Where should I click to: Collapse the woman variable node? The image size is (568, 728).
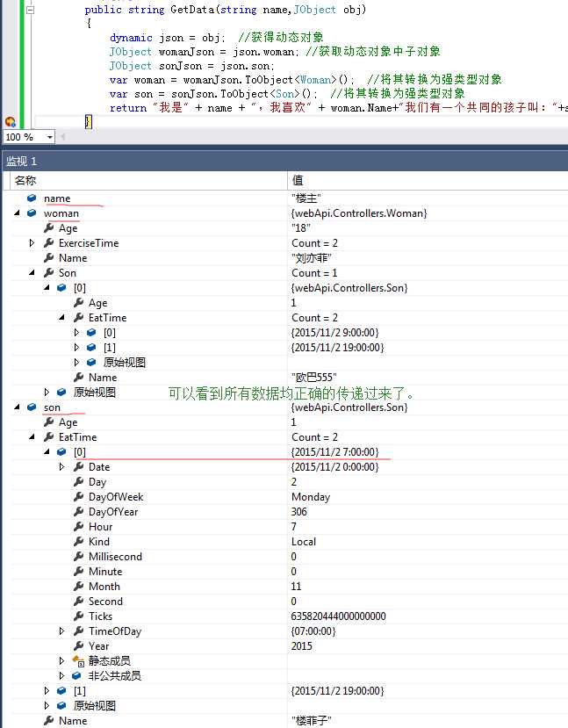(x=18, y=213)
